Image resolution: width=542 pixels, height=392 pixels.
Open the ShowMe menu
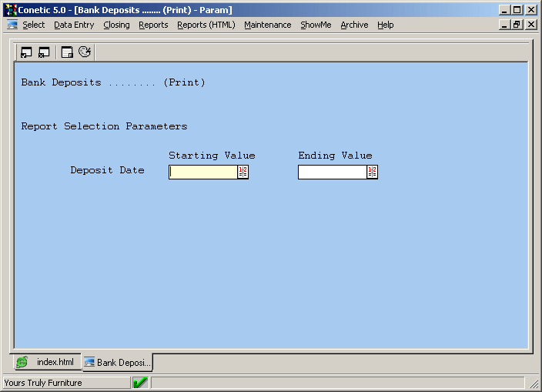316,25
